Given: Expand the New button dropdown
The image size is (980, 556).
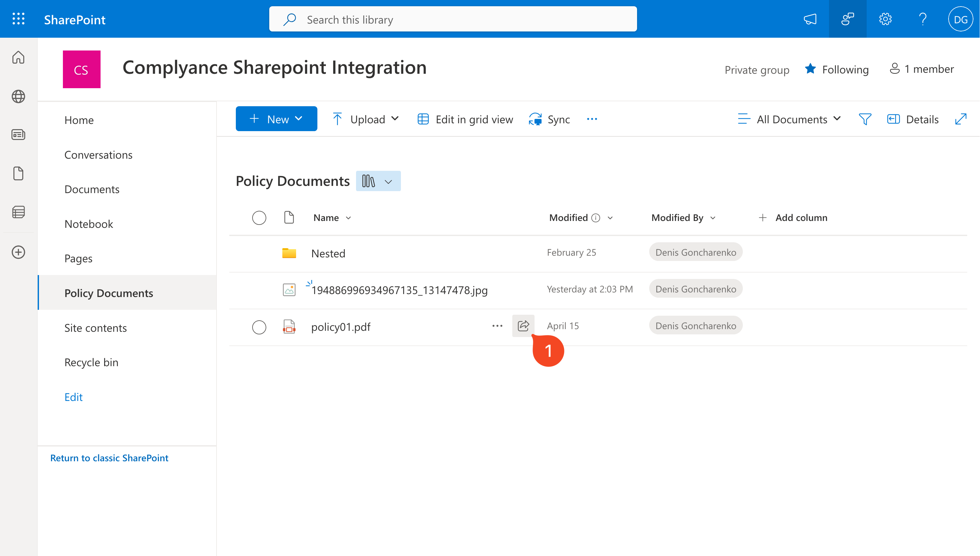Looking at the screenshot, I should tap(299, 119).
